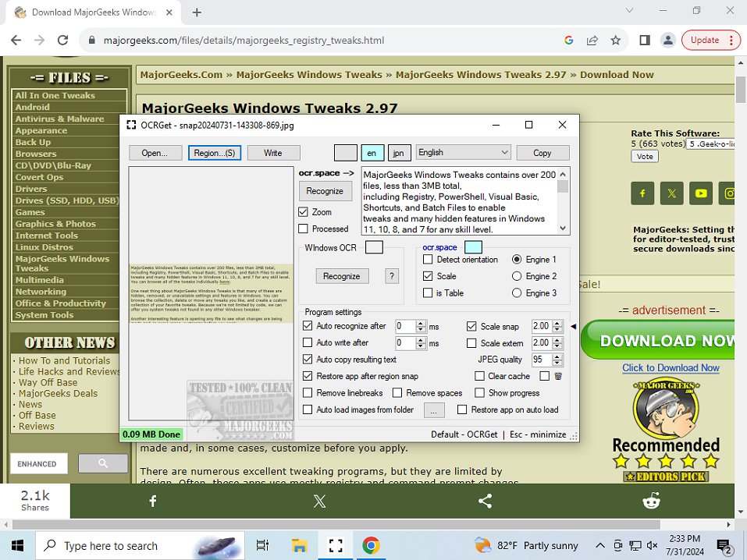Share on X in the bottom bar
The height and width of the screenshot is (560, 747).
click(x=319, y=501)
